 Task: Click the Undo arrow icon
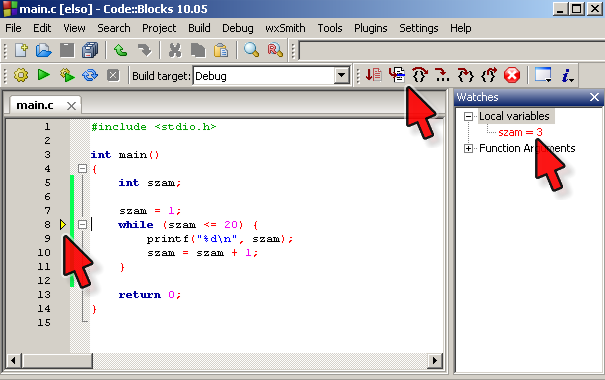coord(120,50)
